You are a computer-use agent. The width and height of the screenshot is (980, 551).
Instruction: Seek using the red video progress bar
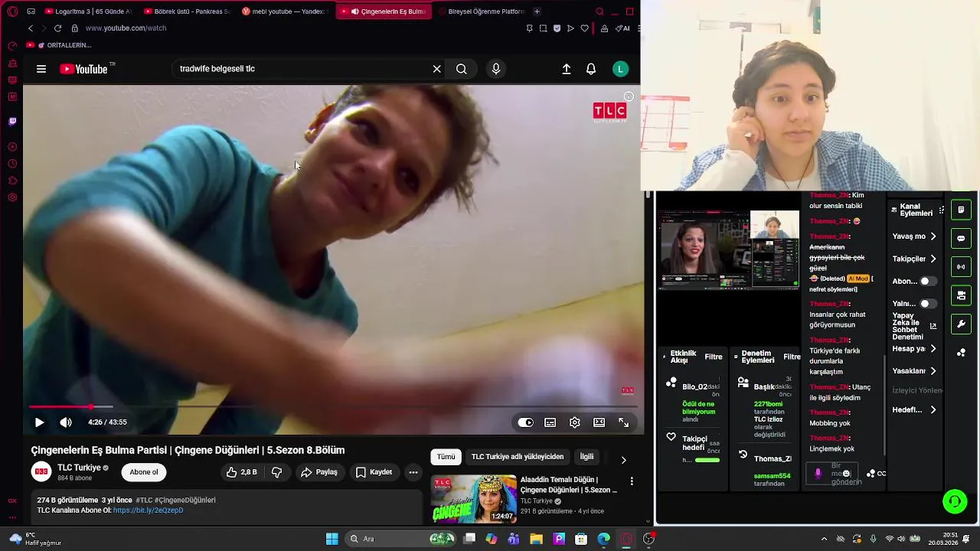(x=333, y=406)
